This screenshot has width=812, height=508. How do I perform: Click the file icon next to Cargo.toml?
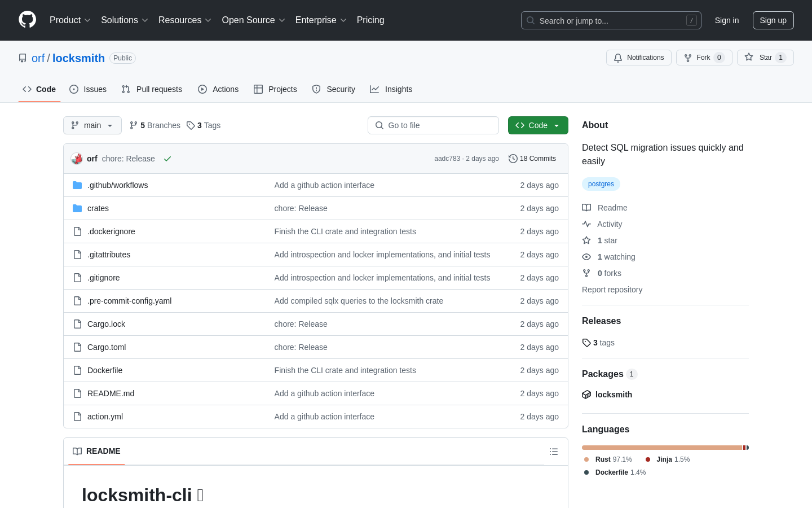pos(77,347)
